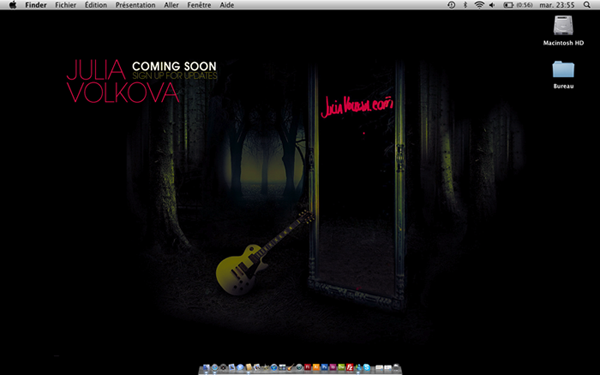This screenshot has width=600, height=375.
Task: Open the Wi-Fi status menu
Action: (x=479, y=5)
